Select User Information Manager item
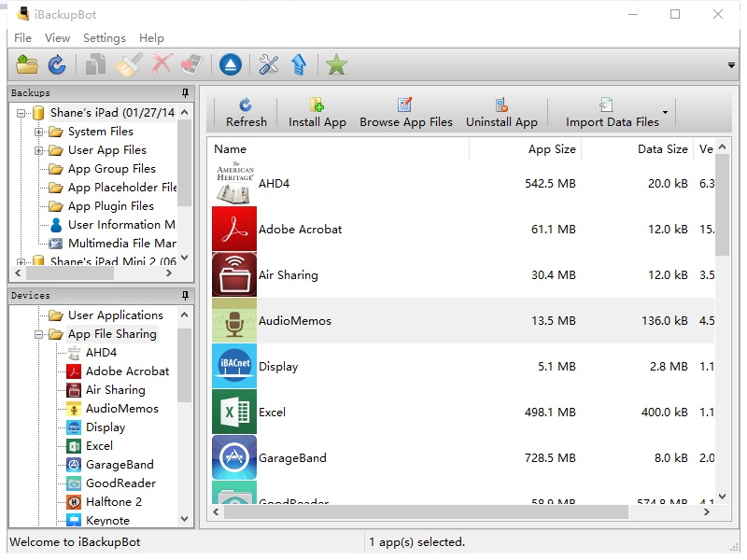 point(122,225)
